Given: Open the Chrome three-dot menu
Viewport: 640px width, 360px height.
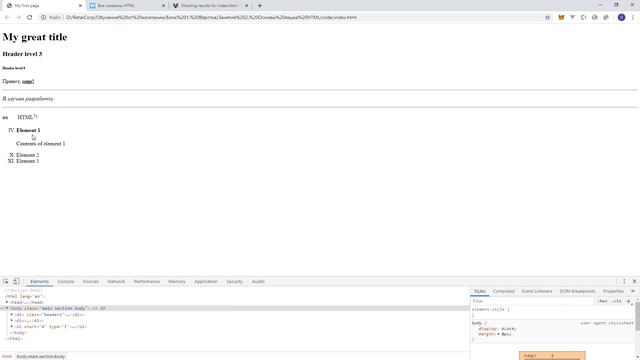Looking at the screenshot, I should tap(633, 18).
